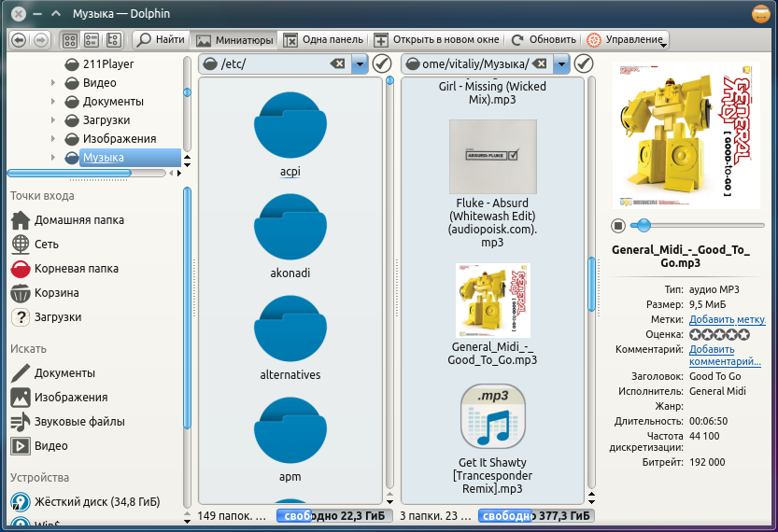Screen dimensions: 778x532
Task: Click the Музыка panel vertical scrollbar
Action: 591,284
